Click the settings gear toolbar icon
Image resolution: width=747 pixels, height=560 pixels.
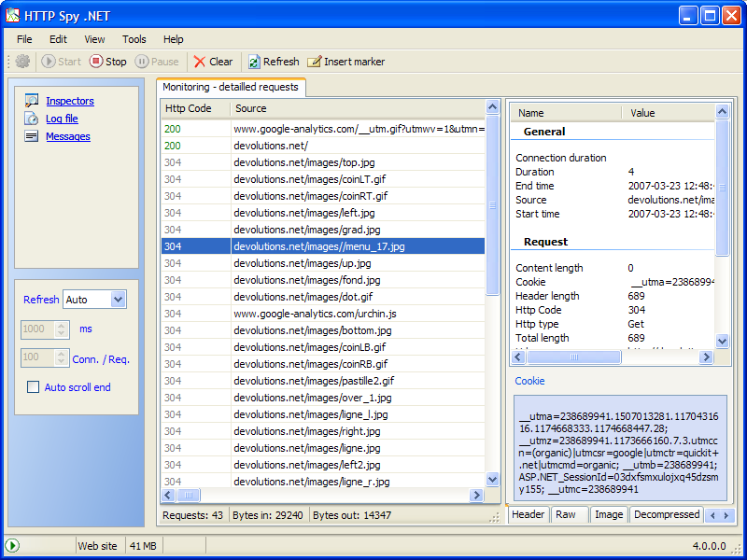[x=22, y=62]
